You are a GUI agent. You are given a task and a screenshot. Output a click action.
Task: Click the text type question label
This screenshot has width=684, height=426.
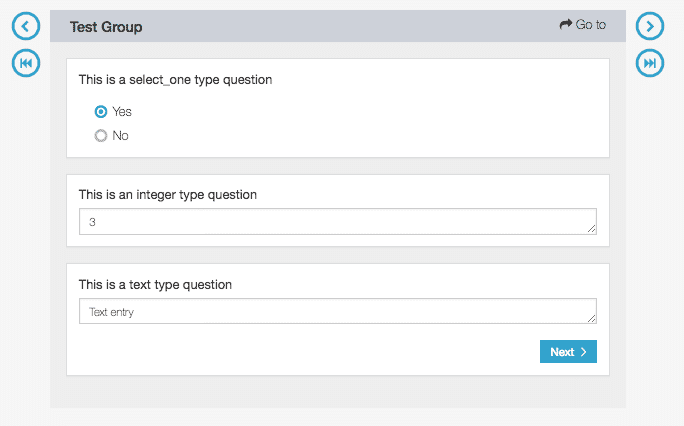pyautogui.click(x=155, y=285)
